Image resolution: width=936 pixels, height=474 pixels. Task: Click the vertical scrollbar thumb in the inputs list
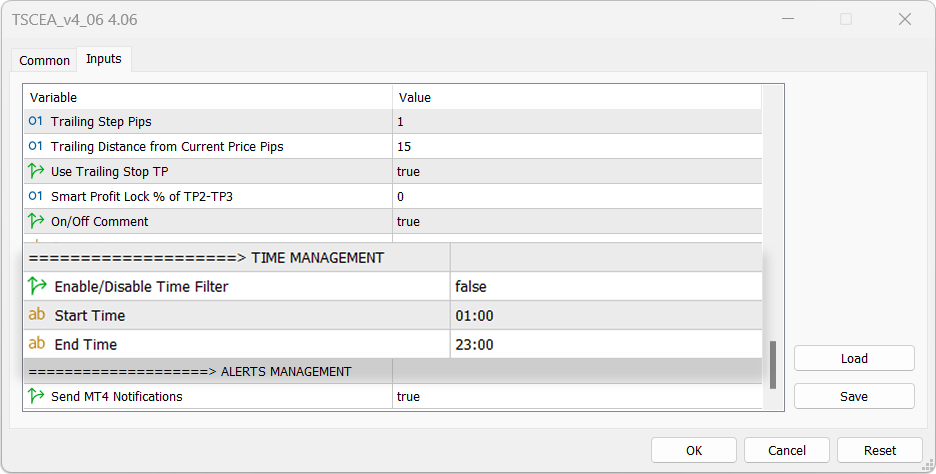point(771,365)
